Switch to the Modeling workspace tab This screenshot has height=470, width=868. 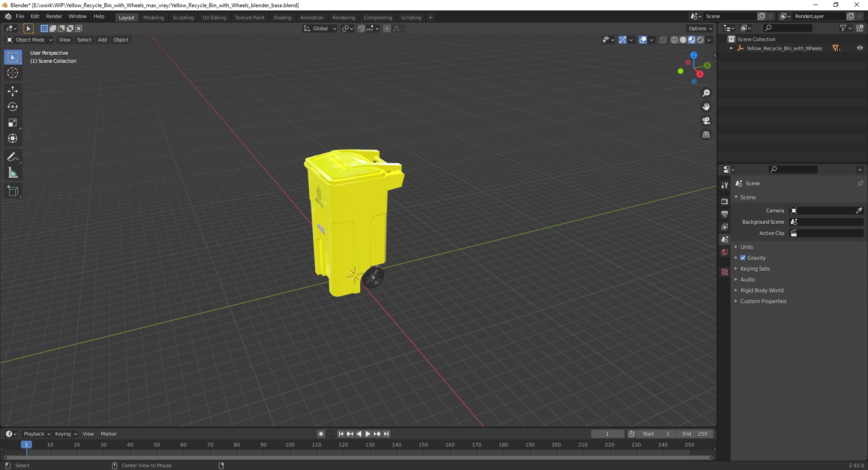point(153,18)
